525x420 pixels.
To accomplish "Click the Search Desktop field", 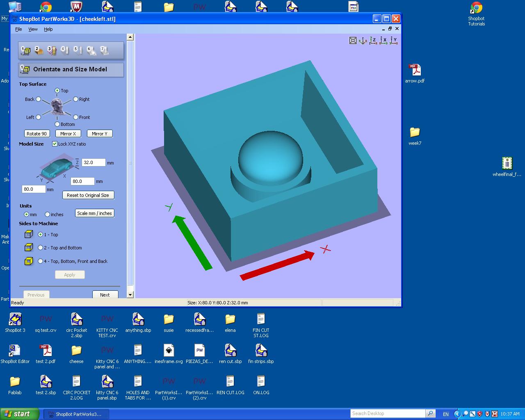I will [388, 413].
